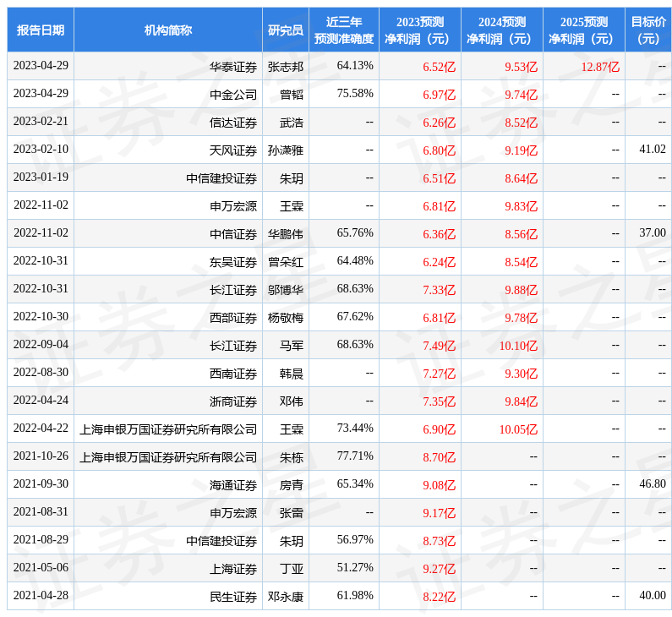Screen dimensions: 672x617
Task: Click researcher name 杨敬梅
Action: click(286, 318)
